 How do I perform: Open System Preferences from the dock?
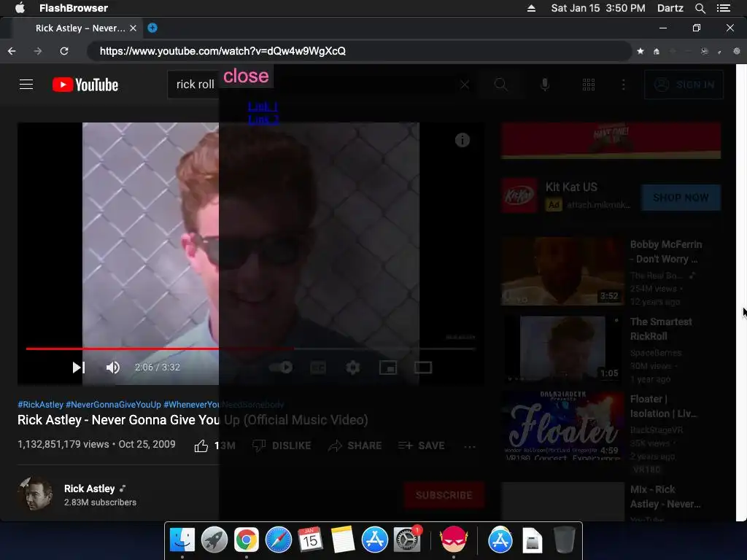[407, 540]
